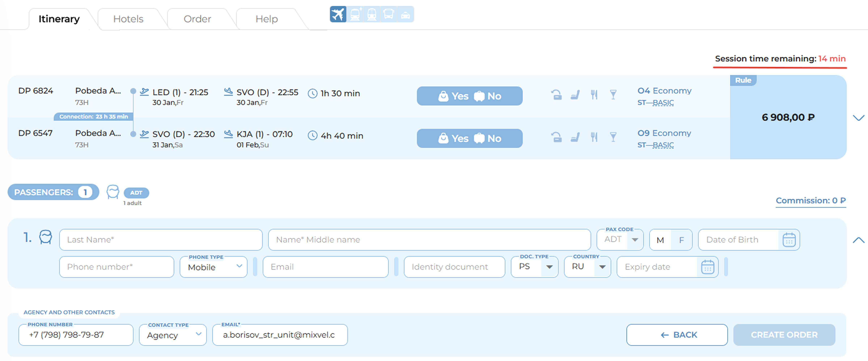Select the airplane flights mode icon
This screenshot has width=868, height=361.
(338, 14)
